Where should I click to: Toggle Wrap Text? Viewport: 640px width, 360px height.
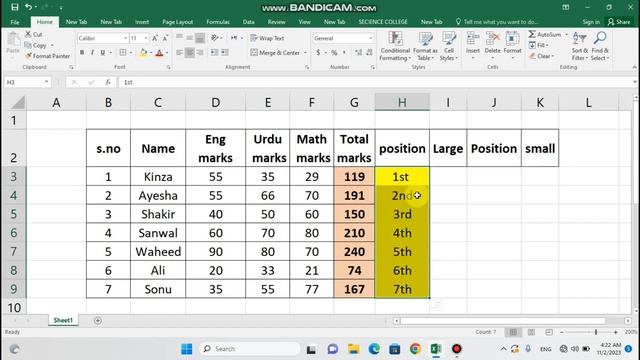click(267, 38)
